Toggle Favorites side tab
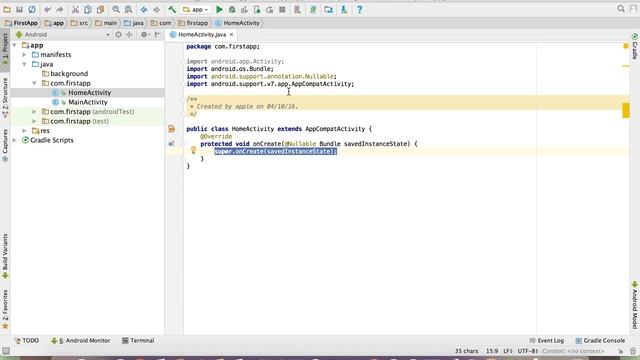This screenshot has height=360, width=640. (x=5, y=309)
